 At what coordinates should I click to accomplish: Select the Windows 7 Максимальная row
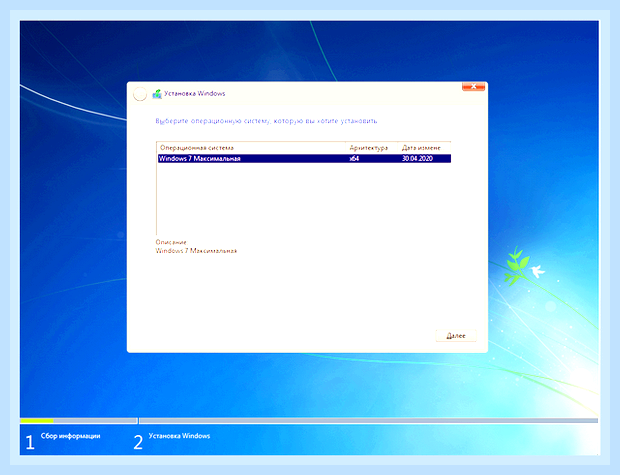pos(304,159)
